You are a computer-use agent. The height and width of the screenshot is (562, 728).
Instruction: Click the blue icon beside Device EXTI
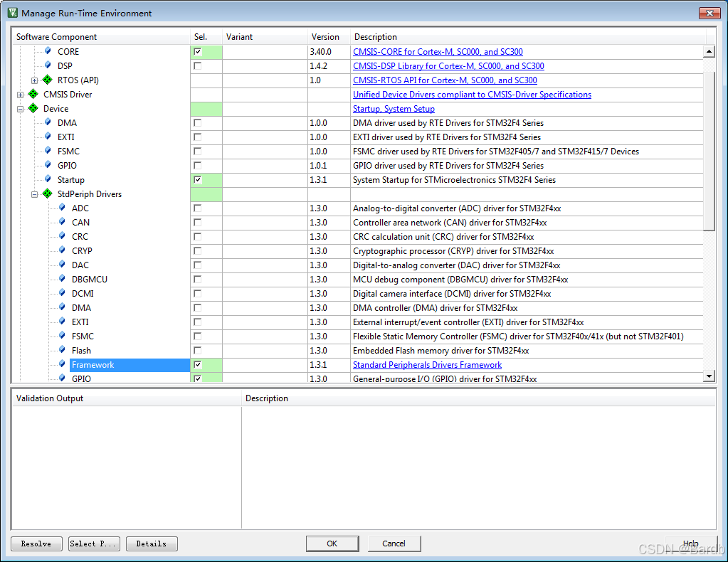[x=48, y=136]
